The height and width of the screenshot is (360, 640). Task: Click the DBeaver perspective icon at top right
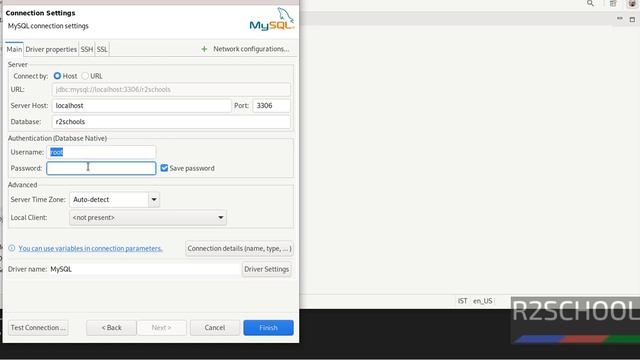point(632,4)
